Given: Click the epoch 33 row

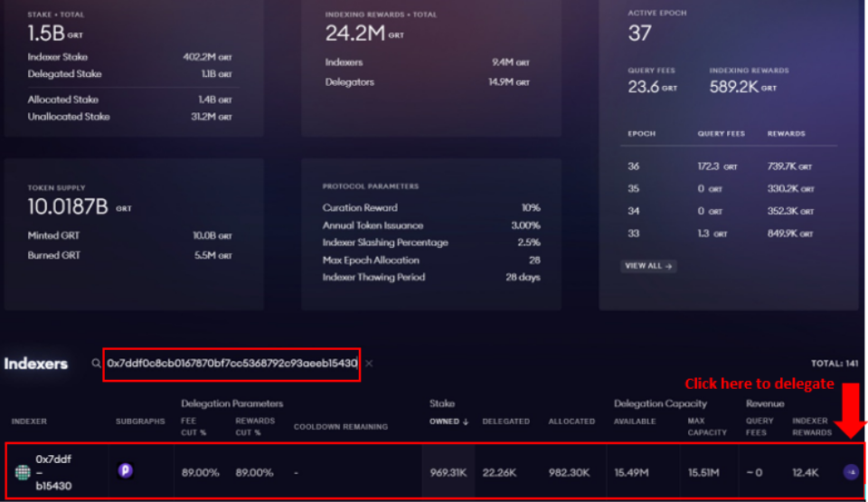Looking at the screenshot, I should (729, 234).
